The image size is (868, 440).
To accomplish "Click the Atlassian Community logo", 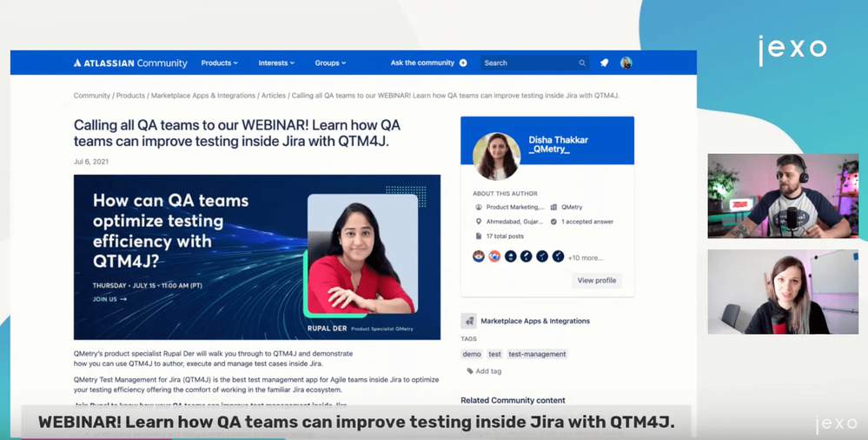I will [x=130, y=63].
